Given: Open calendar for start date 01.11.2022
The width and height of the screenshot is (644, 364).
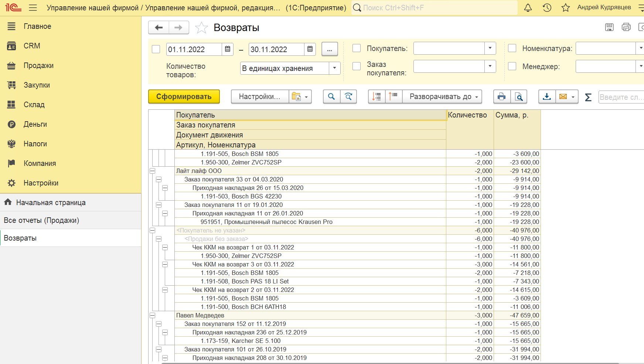Looking at the screenshot, I should [228, 49].
